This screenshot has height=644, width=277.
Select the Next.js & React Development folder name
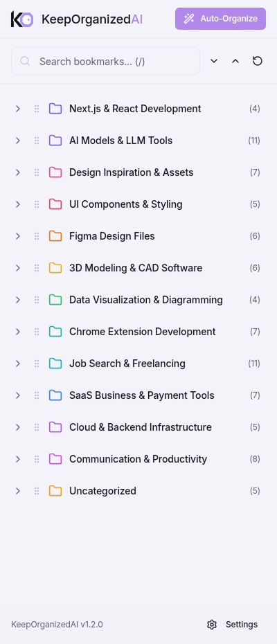pyautogui.click(x=135, y=109)
